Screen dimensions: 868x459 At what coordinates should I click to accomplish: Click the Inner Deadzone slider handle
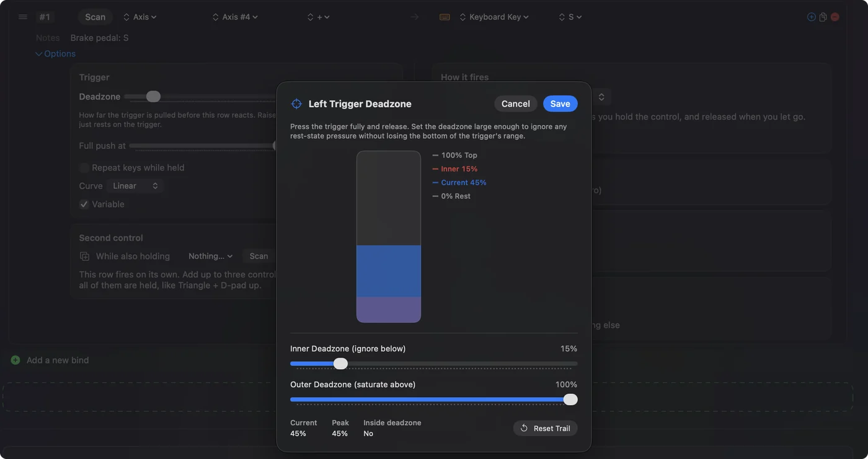tap(340, 364)
